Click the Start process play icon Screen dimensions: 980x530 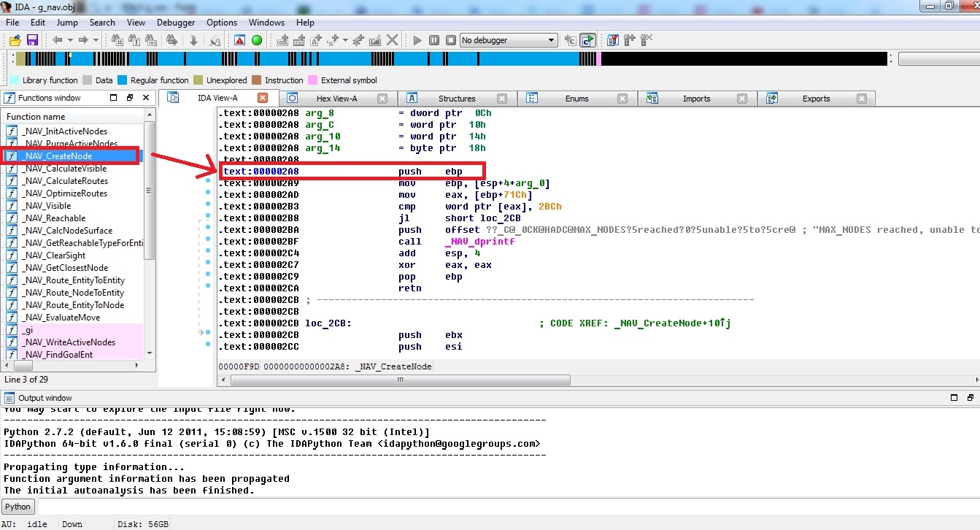[417, 40]
